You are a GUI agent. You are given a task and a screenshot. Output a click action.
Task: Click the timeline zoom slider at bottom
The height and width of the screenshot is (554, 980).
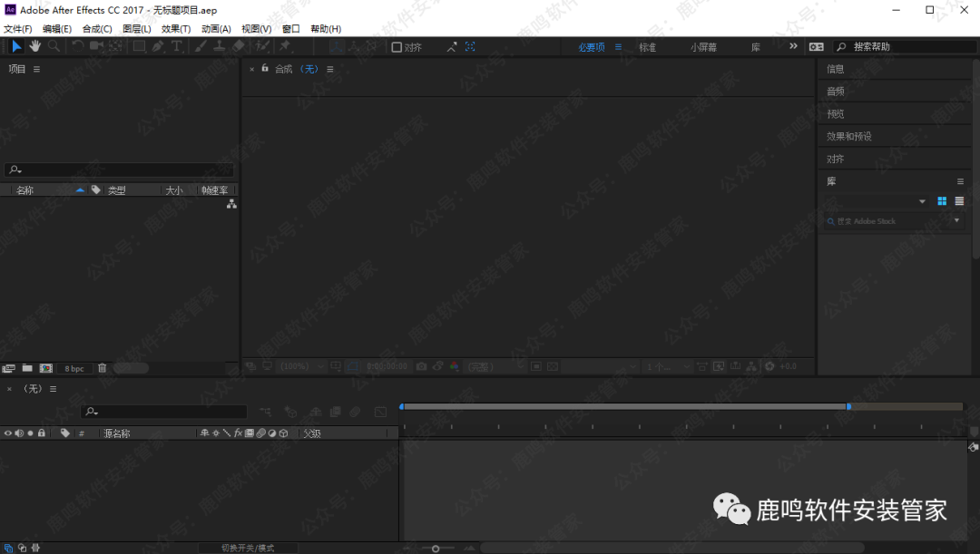436,548
